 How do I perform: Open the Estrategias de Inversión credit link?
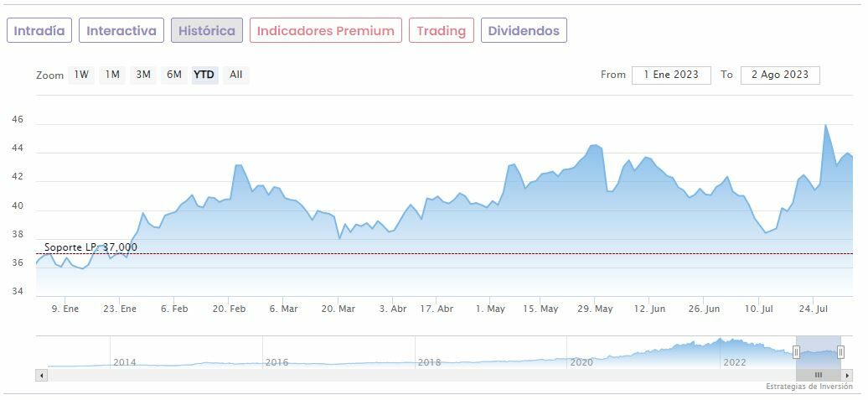[x=809, y=387]
